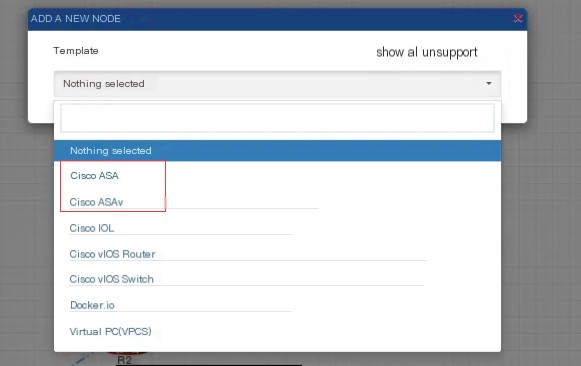
Task: Open the Template dropdown showing Nothing selected
Action: tap(278, 84)
